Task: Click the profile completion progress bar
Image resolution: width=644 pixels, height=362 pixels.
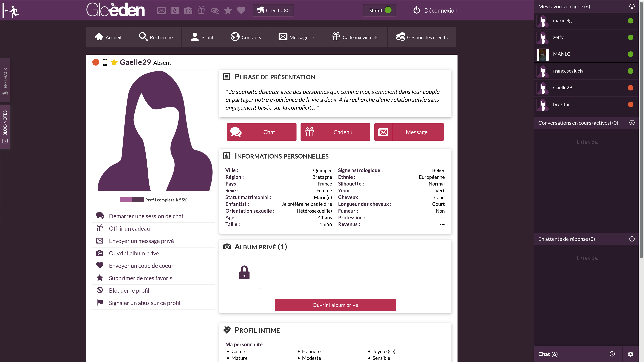Action: point(132,200)
